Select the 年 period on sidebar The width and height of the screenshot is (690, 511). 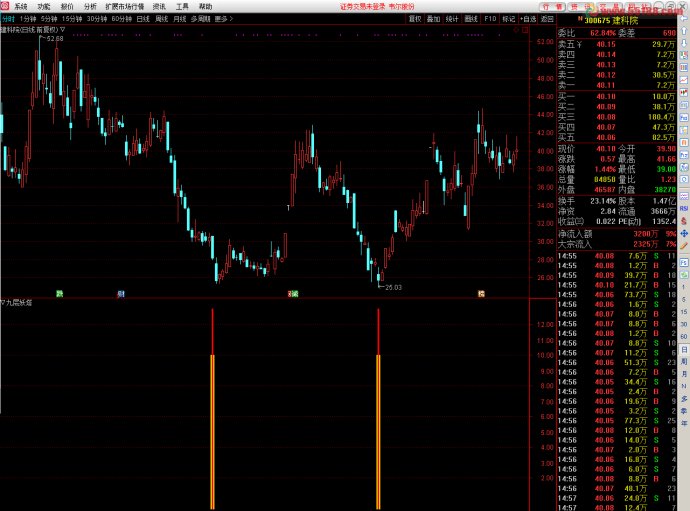(x=684, y=423)
